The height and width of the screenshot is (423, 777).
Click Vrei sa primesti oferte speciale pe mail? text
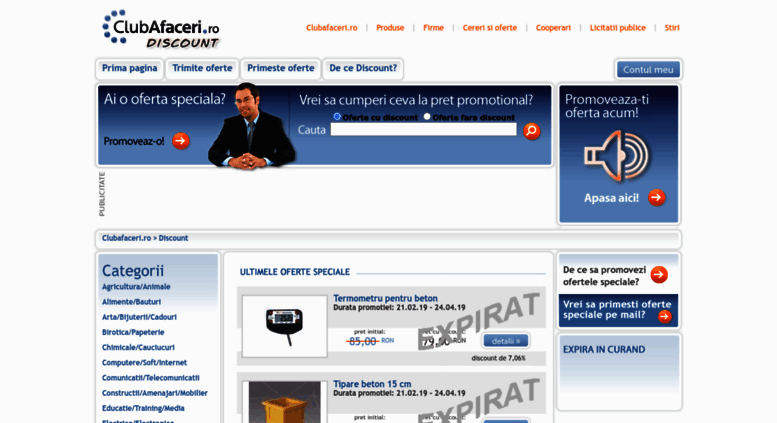click(x=617, y=310)
